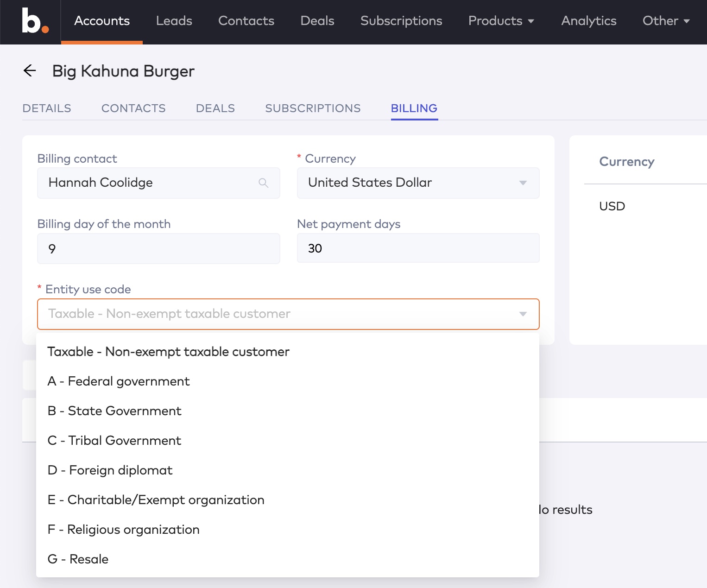Image resolution: width=707 pixels, height=588 pixels.
Task: Expand the Products menu
Action: [501, 21]
